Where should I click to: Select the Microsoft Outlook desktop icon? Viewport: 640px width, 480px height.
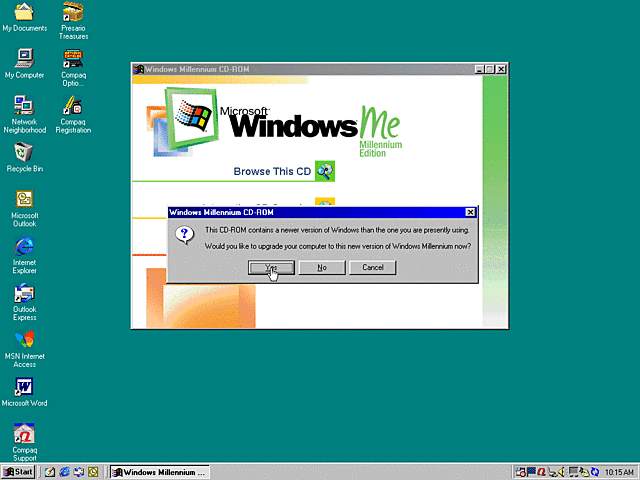point(24,209)
